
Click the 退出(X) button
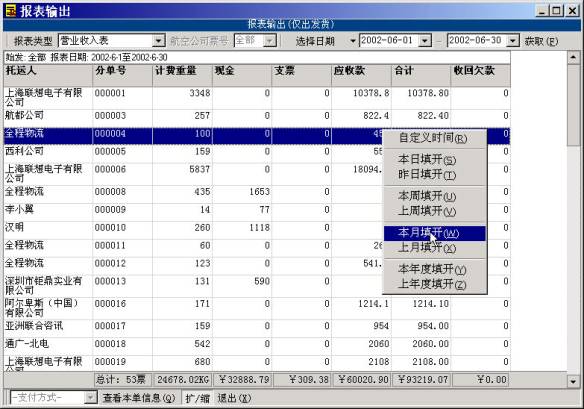[x=234, y=398]
